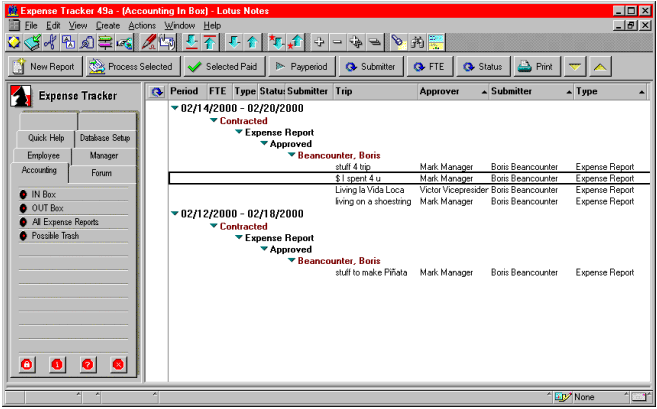This screenshot has width=657, height=409.
Task: Click the Print action button
Action: click(x=537, y=67)
